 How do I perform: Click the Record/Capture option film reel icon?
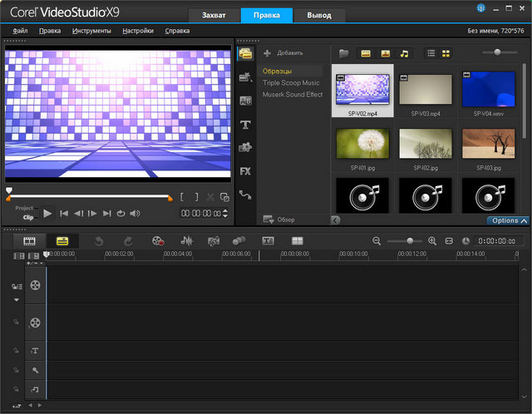158,240
